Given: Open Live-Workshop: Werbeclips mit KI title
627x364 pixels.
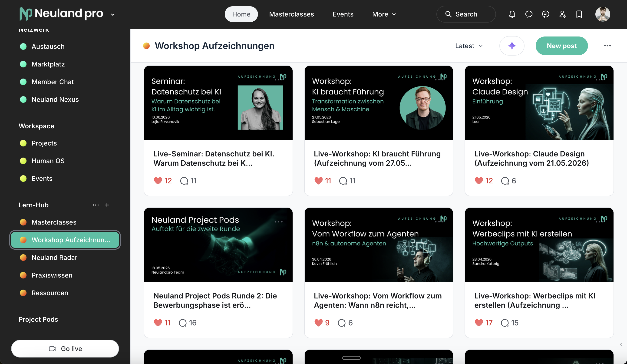Looking at the screenshot, I should [x=535, y=301].
